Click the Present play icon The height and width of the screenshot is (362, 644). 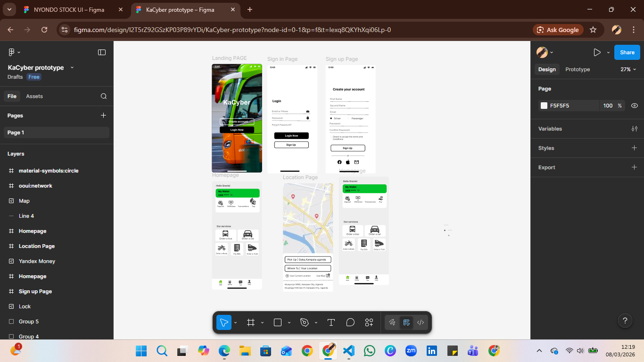[597, 52]
